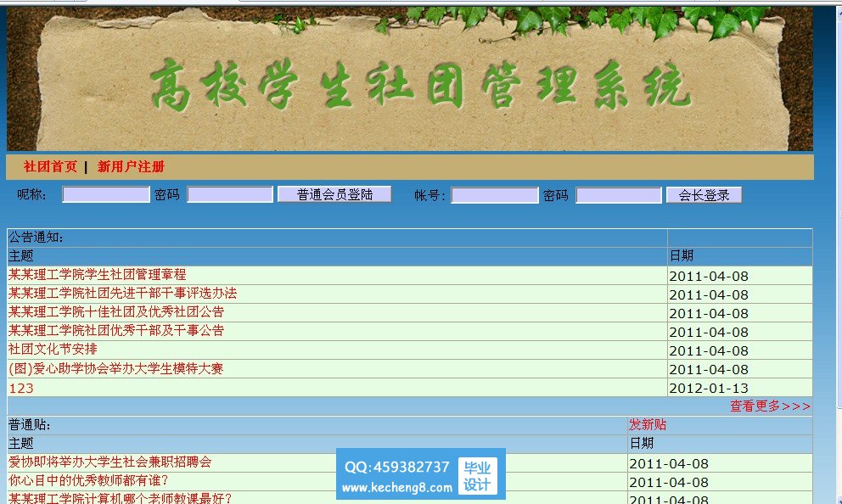The width and height of the screenshot is (842, 504).
Task: Click the date cell beside 爱协即将举办大学生社会兼职招聘会
Action: (x=720, y=463)
